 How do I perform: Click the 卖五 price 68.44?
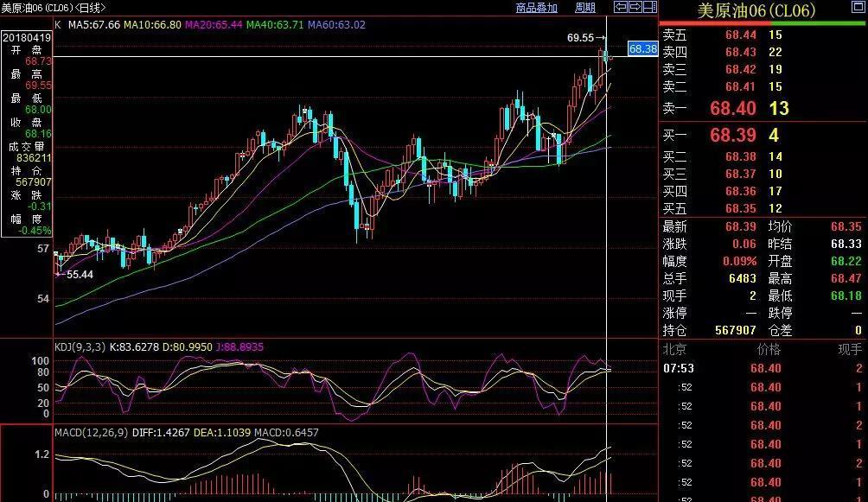point(741,35)
